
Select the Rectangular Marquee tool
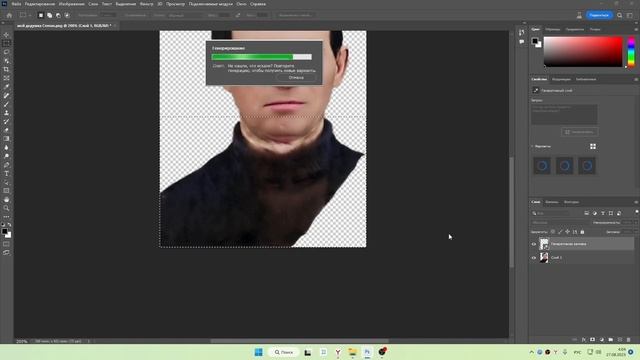click(6, 43)
